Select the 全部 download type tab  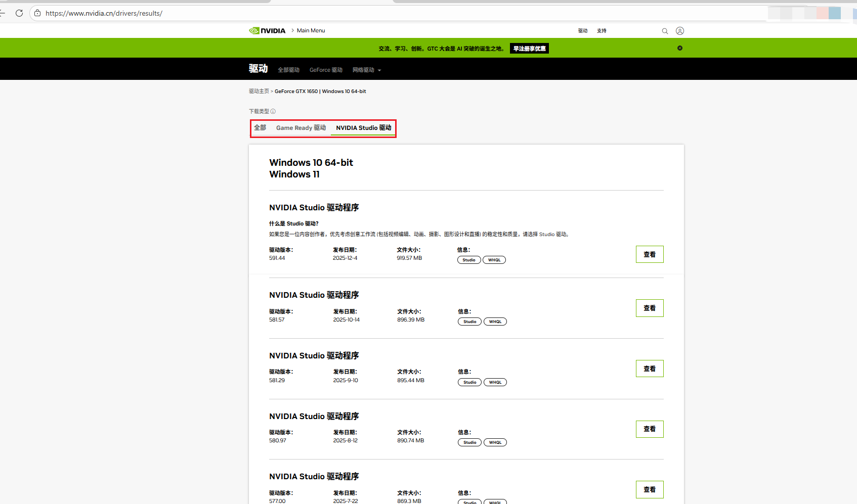[x=260, y=128]
